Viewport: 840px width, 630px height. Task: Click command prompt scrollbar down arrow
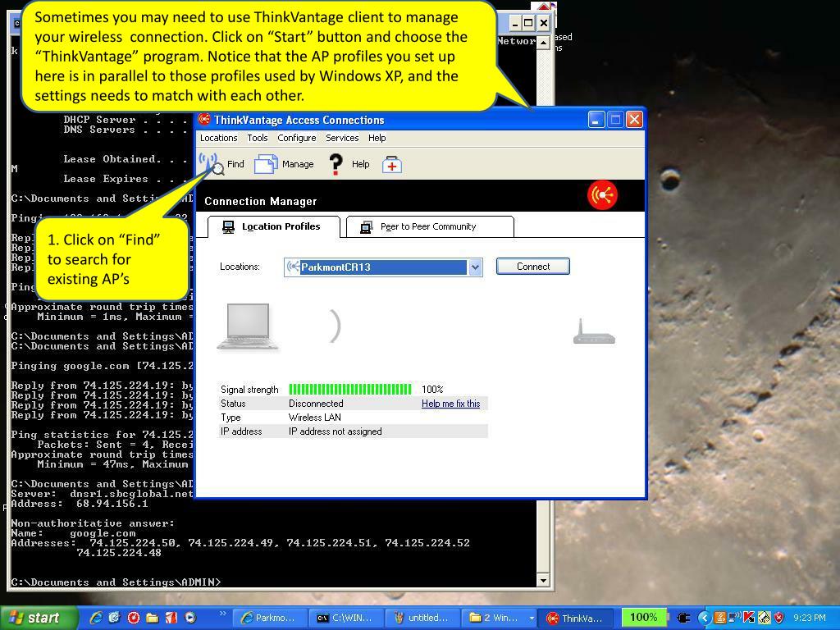[x=543, y=580]
